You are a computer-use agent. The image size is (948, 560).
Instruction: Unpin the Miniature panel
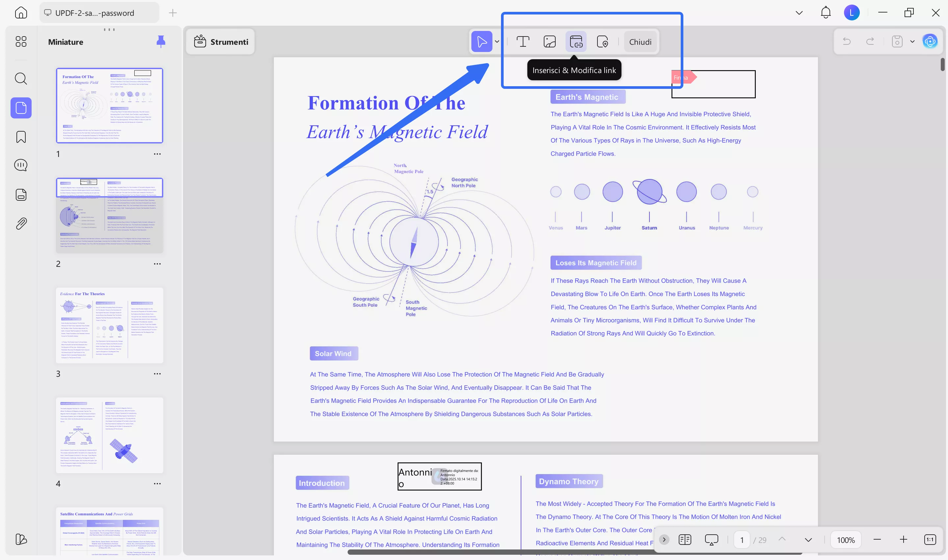click(161, 41)
